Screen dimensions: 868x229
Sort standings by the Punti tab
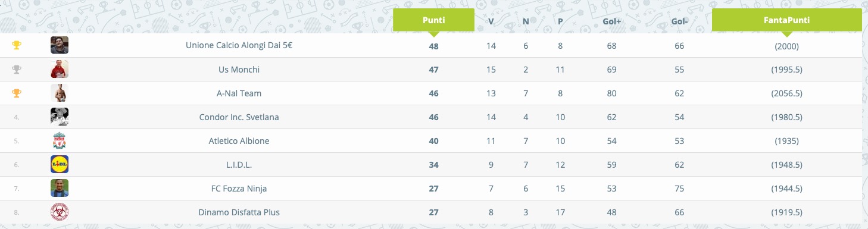pyautogui.click(x=433, y=20)
